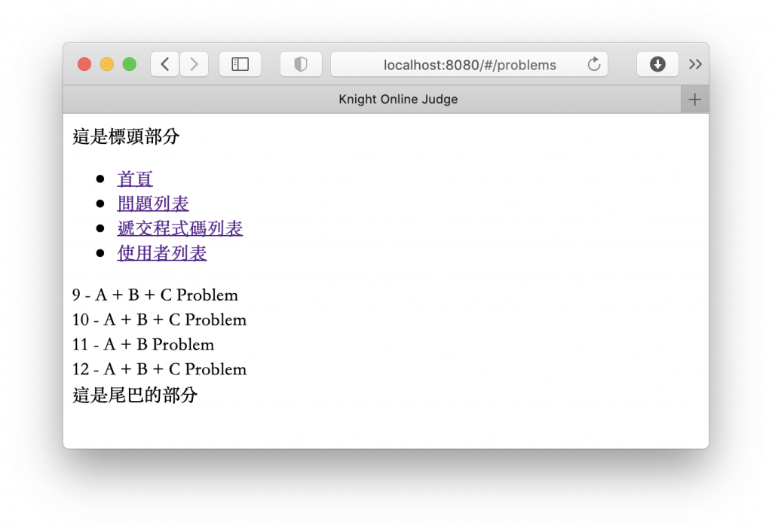The height and width of the screenshot is (532, 772).
Task: Reload the localhost problems page
Action: click(x=594, y=65)
